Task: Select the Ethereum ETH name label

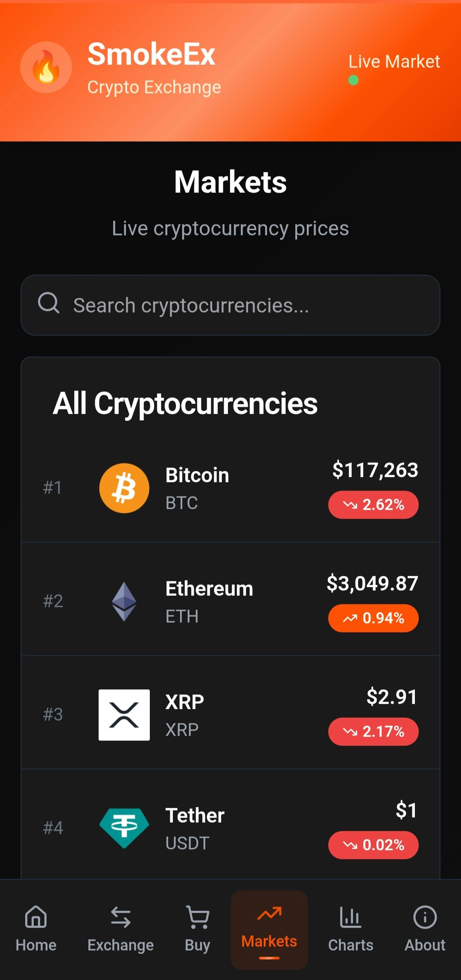Action: tap(209, 602)
